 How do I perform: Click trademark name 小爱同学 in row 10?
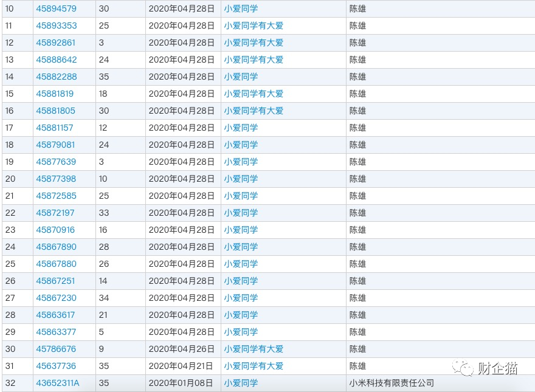(x=241, y=9)
